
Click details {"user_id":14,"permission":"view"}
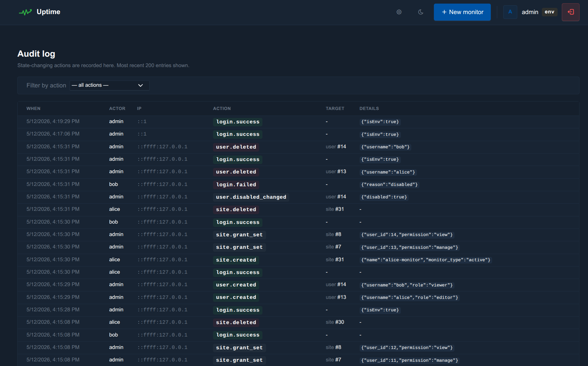(407, 235)
